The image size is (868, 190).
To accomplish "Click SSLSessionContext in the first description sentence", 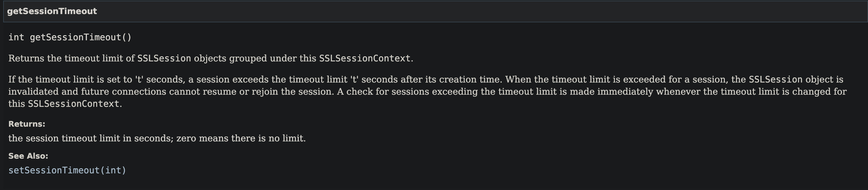I will [365, 59].
